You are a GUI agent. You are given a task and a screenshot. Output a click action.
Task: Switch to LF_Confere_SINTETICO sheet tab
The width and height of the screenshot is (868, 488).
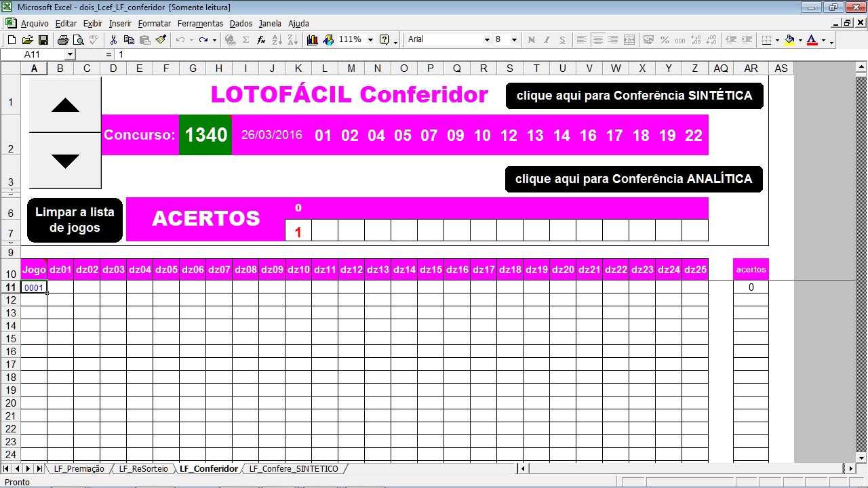click(294, 469)
